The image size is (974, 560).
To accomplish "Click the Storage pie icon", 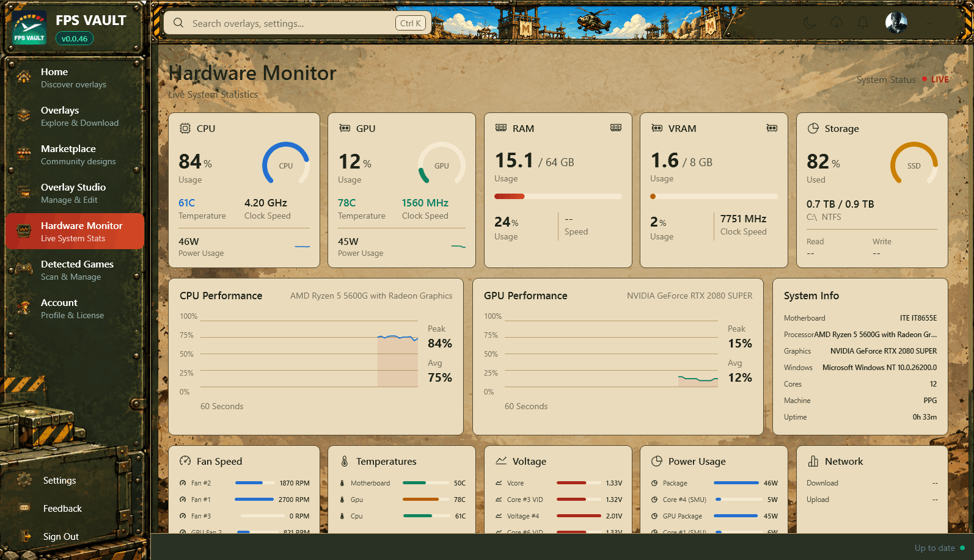I will click(813, 128).
